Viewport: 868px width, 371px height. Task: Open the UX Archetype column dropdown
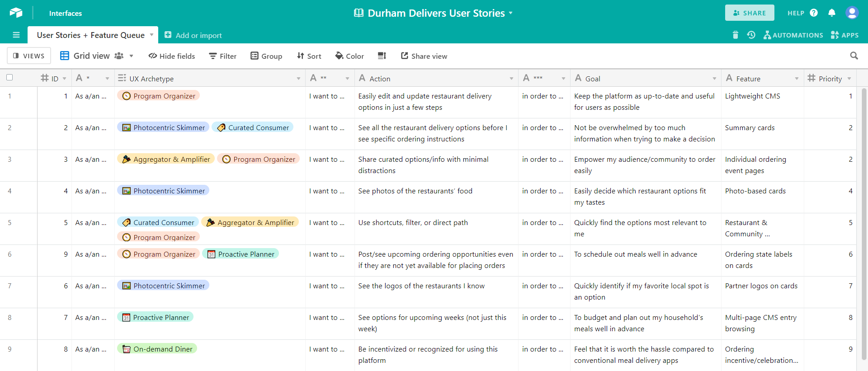tap(298, 79)
